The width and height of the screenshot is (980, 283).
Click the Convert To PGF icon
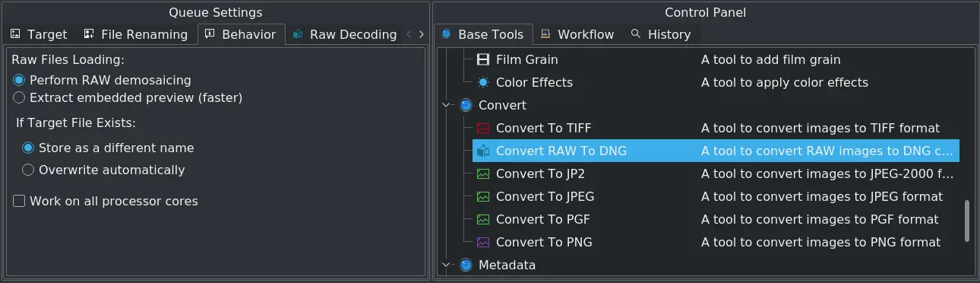pos(483,219)
